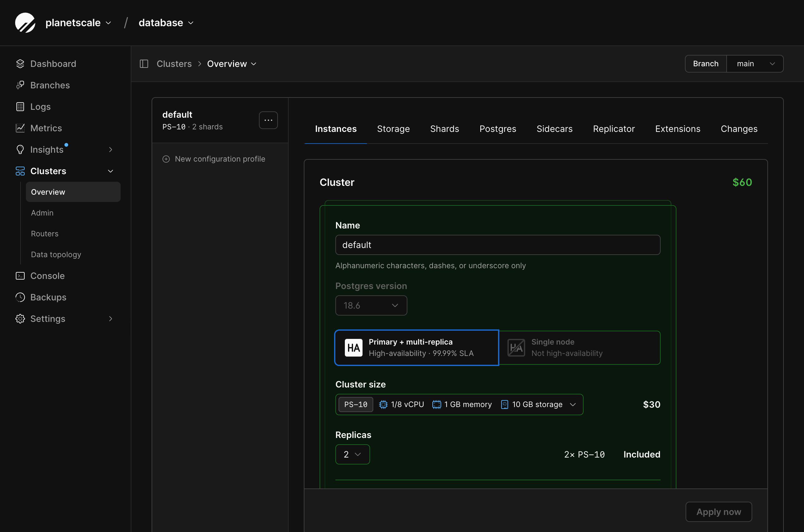The width and height of the screenshot is (804, 532).
Task: Click the Metrics chart icon
Action: click(20, 128)
